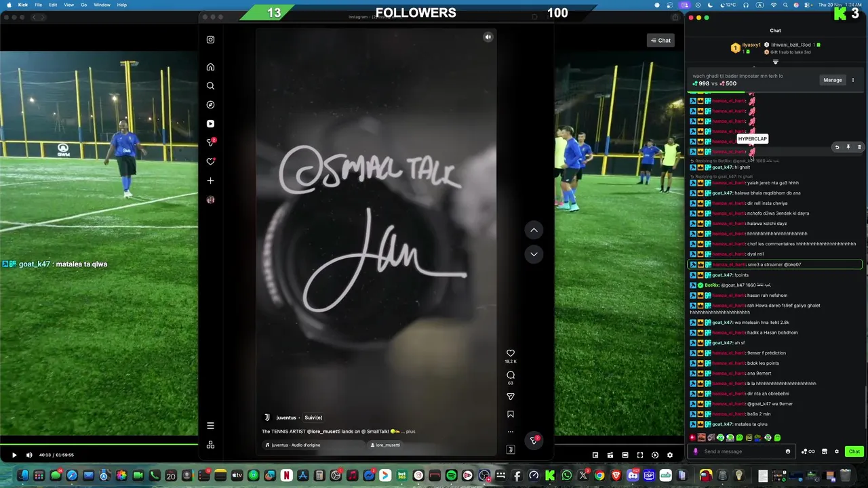
Task: Click the Juventus audio thumbnail on reel
Action: 511,449
